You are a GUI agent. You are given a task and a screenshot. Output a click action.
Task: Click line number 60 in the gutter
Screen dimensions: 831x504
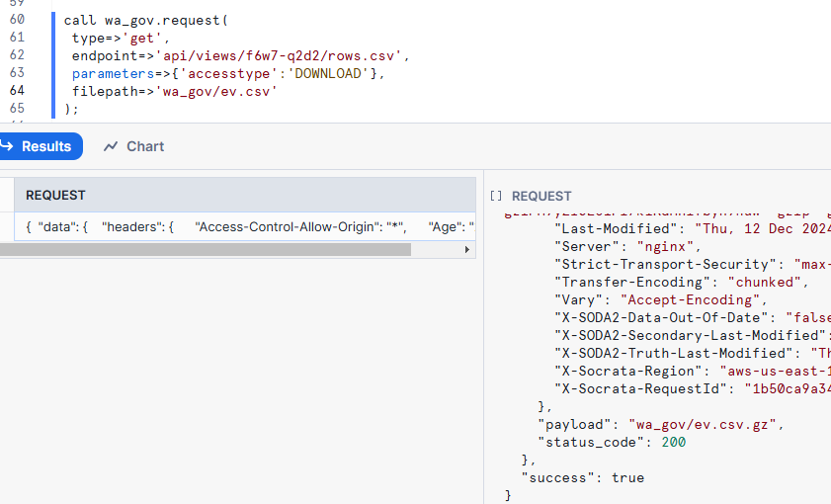coord(16,20)
